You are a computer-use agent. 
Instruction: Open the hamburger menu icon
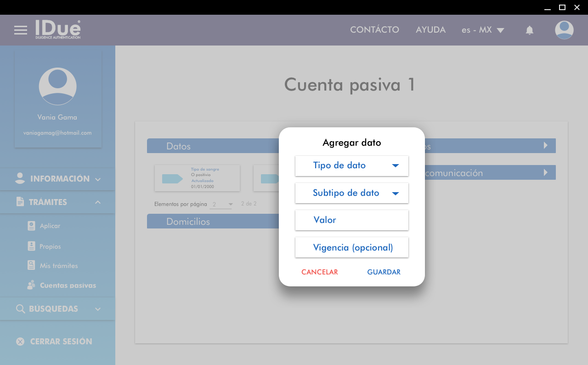click(x=21, y=30)
